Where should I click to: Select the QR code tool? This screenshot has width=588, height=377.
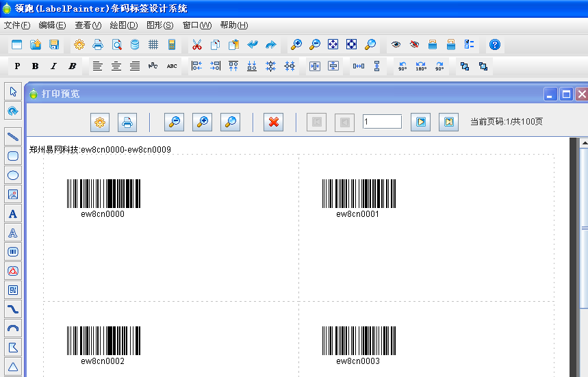click(x=13, y=290)
